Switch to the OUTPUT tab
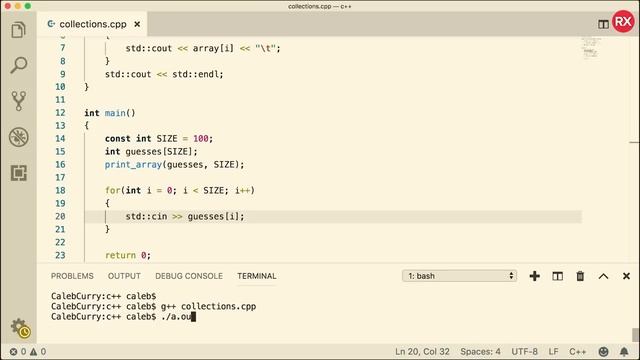The width and height of the screenshot is (640, 360). click(124, 276)
